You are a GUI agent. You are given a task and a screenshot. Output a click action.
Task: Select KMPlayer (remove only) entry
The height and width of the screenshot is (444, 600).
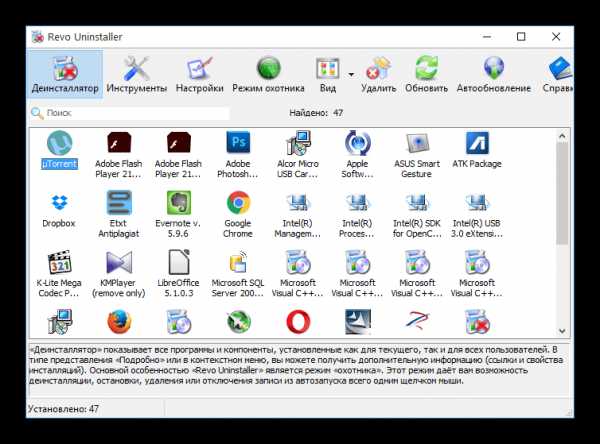[119, 274]
